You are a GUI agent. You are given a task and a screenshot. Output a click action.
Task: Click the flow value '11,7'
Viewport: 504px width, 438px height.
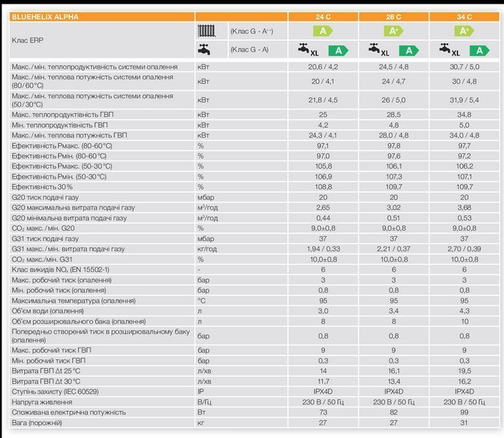click(323, 381)
